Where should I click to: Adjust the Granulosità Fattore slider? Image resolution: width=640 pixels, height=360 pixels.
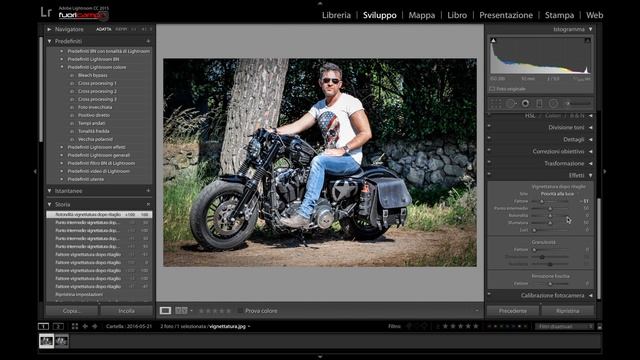[x=551, y=249]
